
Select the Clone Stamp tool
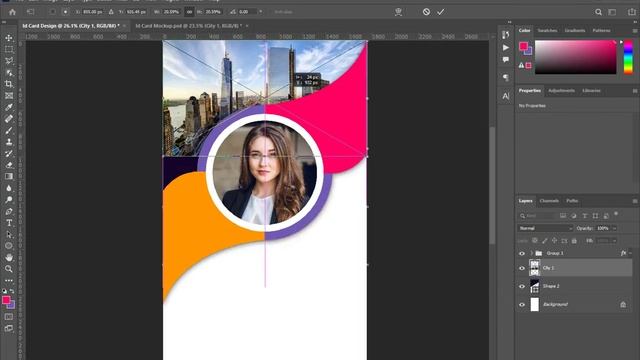coord(9,142)
